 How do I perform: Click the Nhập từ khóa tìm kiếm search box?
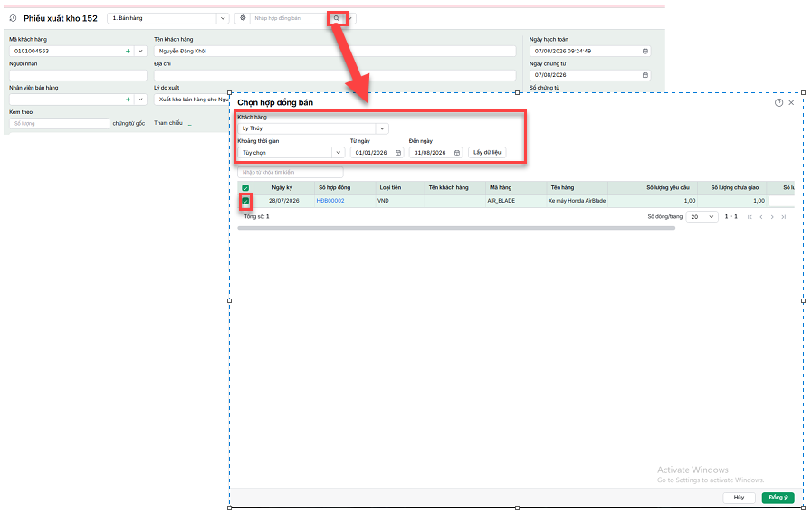[x=290, y=173]
